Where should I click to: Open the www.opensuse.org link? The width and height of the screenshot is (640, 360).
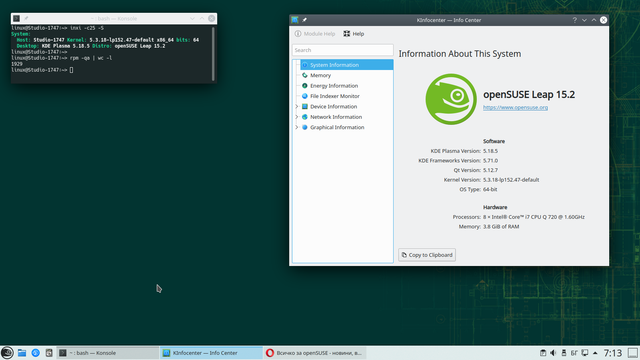(x=515, y=107)
